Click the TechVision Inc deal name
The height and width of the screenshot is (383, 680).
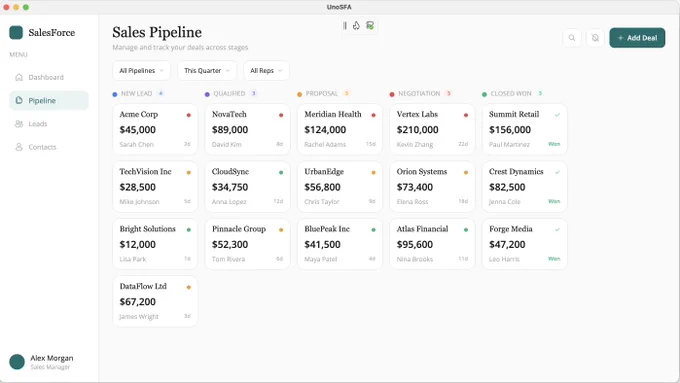pos(145,172)
